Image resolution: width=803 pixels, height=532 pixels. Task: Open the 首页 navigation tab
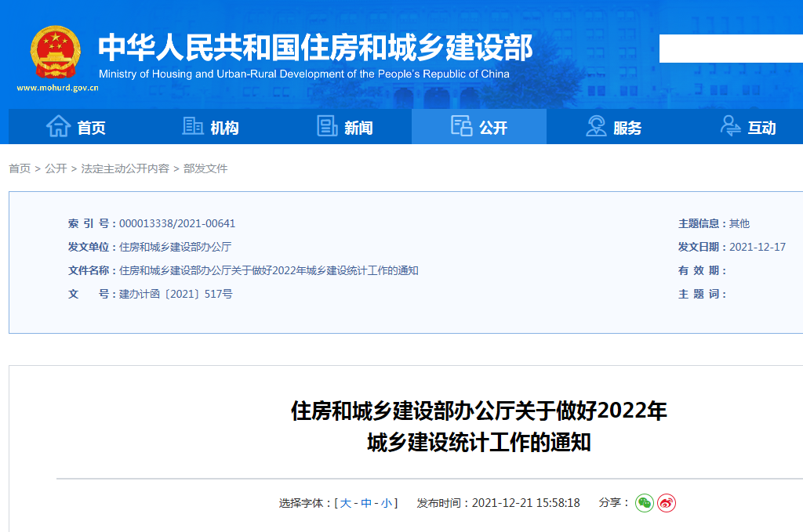point(76,126)
